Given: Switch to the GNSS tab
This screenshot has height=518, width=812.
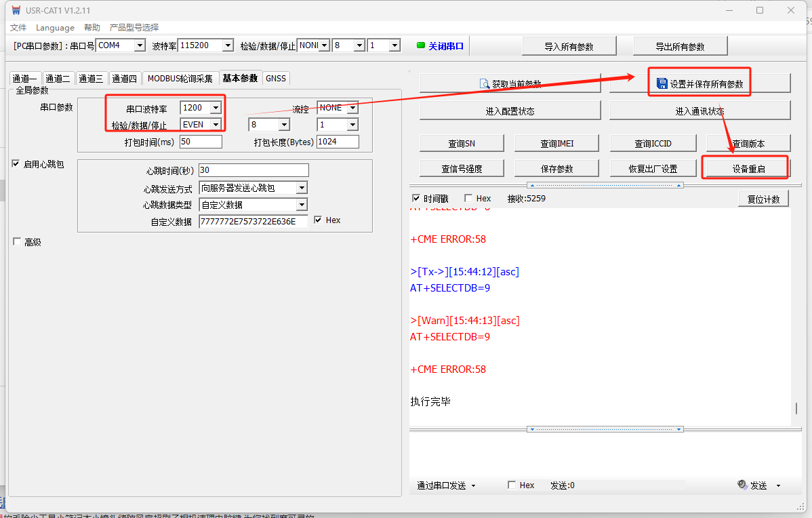Looking at the screenshot, I should [x=276, y=78].
